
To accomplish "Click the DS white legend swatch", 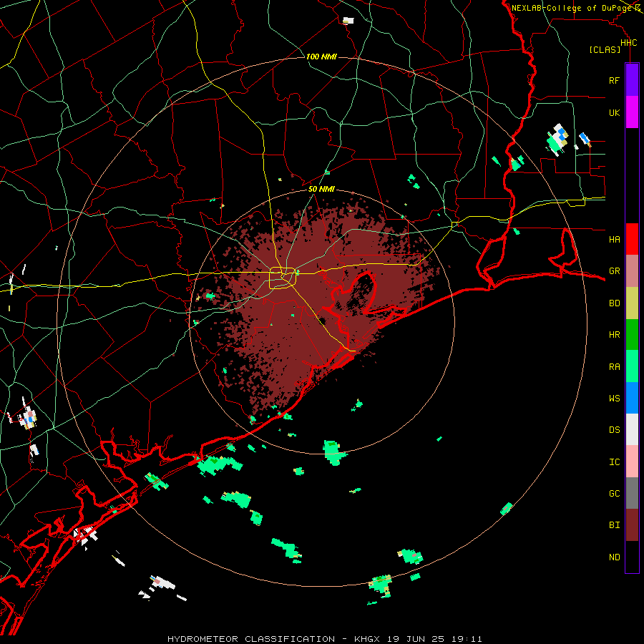I will (632, 429).
